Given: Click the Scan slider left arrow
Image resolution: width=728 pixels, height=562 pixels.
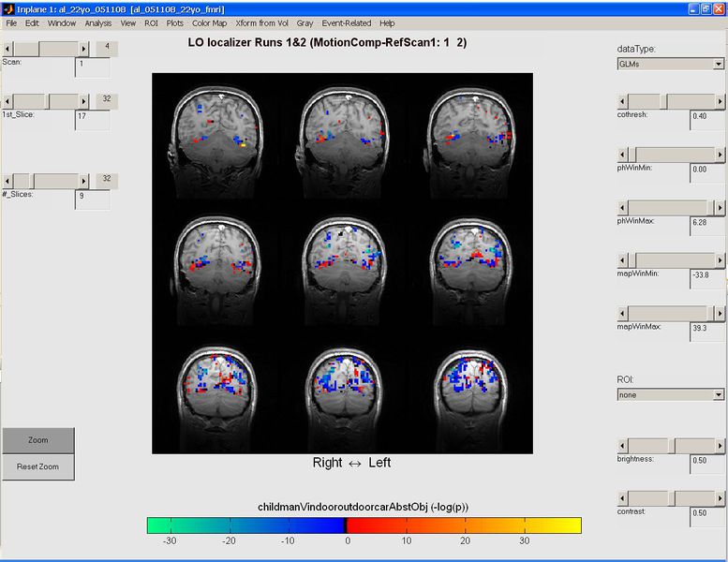Looking at the screenshot, I should (7, 48).
